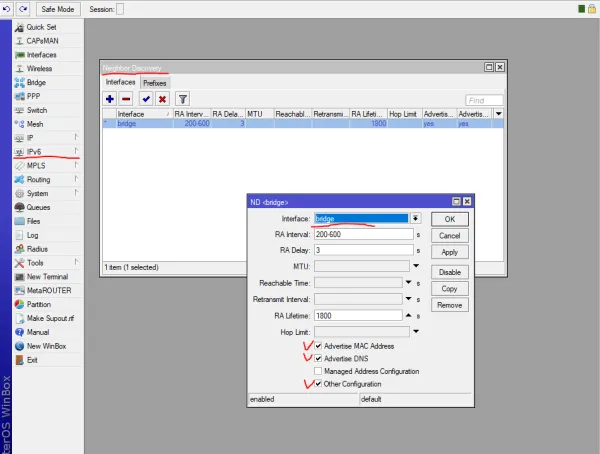Open the Interface dropdown in ND dialog
600x454 pixels.
[415, 218]
